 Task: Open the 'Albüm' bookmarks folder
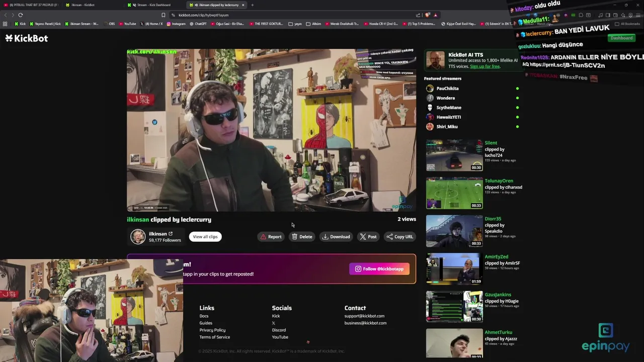tap(313, 24)
